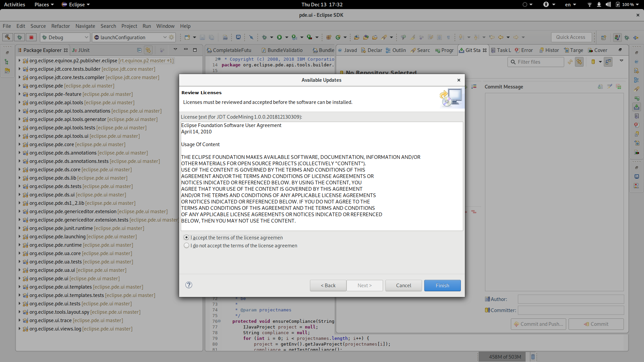Viewport: 644px width, 362px height.
Task: Open the Debug launch mode dropdown
Action: point(65,37)
